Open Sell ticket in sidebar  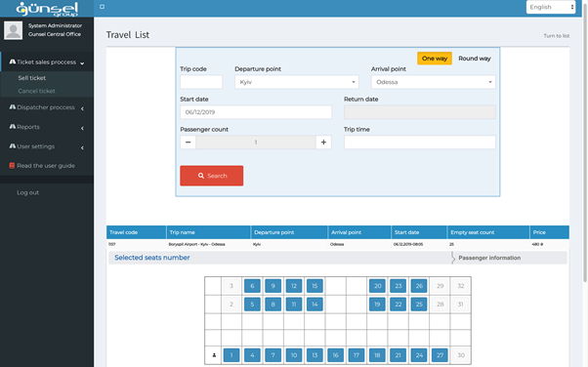pyautogui.click(x=32, y=78)
